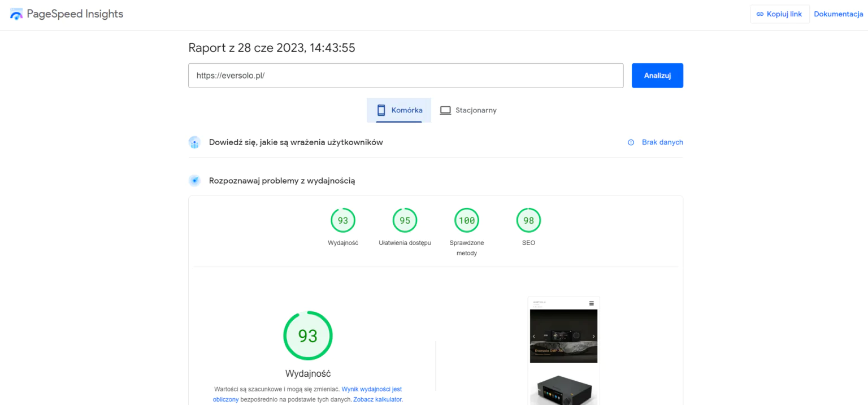868x405 pixels.
Task: Open the Wynik wydajności jest obliczony link
Action: [x=371, y=389]
